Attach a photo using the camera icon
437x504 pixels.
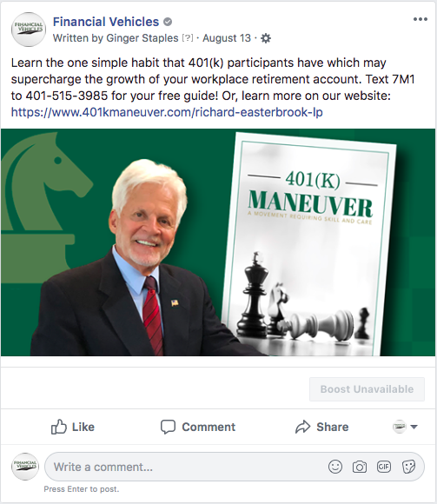coord(359,467)
